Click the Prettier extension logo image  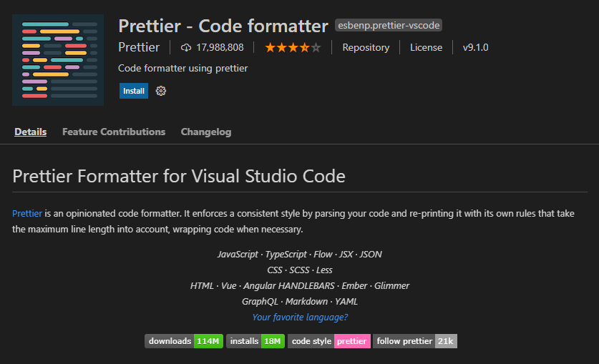tap(58, 60)
